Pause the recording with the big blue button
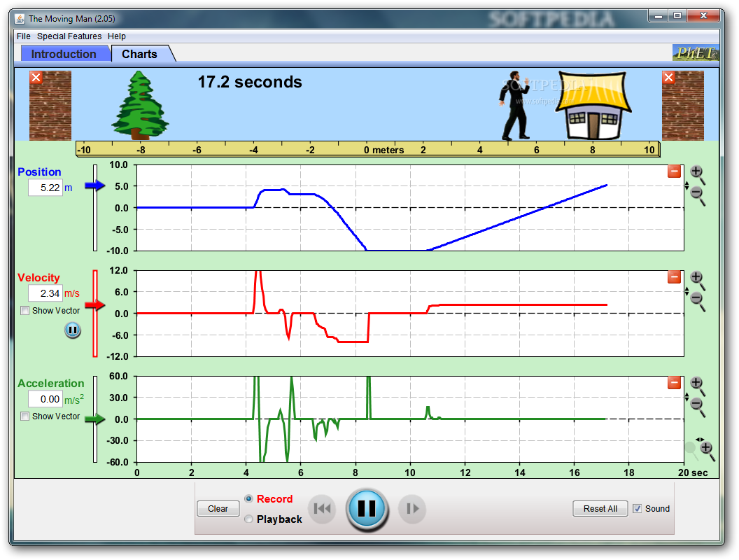 pos(367,509)
